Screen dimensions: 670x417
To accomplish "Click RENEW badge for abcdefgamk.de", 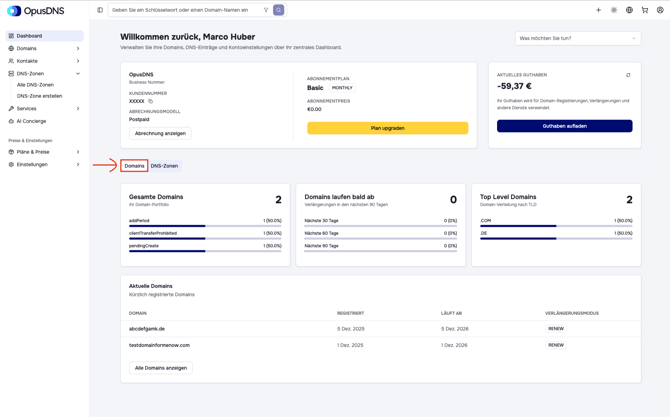I will 556,329.
